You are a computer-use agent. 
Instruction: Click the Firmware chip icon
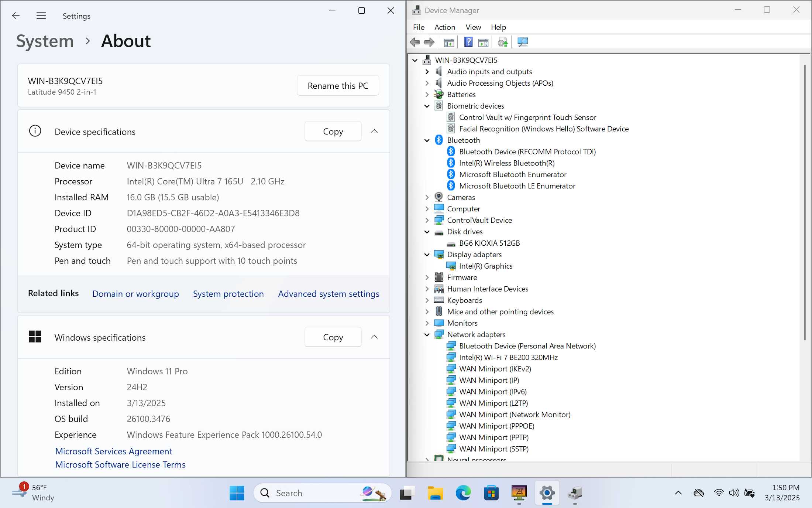coord(439,277)
